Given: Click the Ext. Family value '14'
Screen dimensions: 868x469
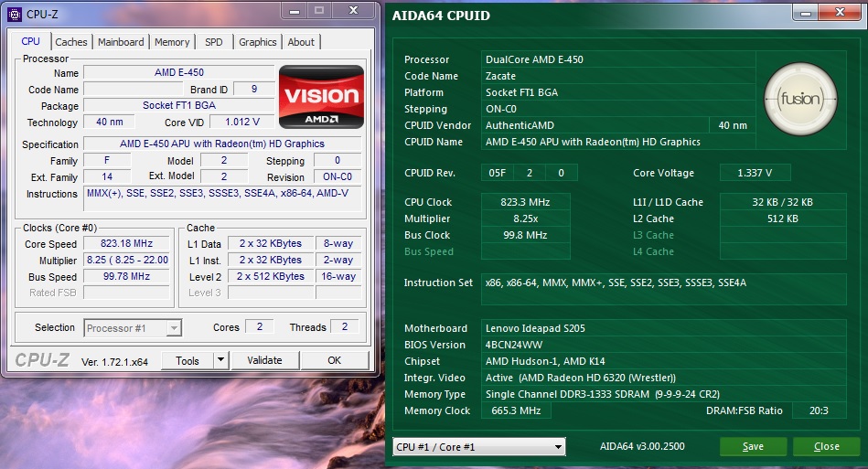Looking at the screenshot, I should (x=107, y=176).
